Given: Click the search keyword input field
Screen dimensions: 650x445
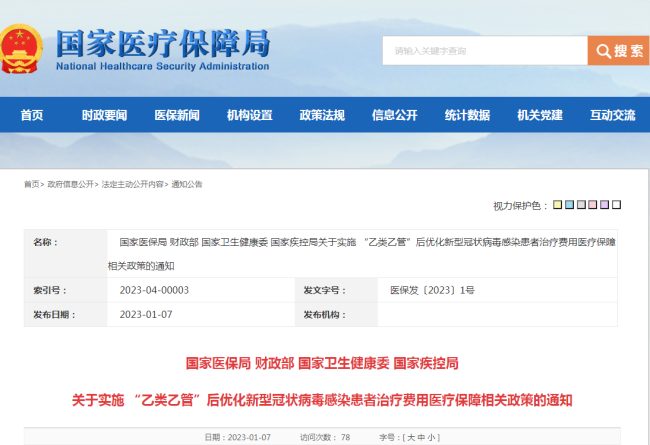Looking at the screenshot, I should [x=485, y=51].
